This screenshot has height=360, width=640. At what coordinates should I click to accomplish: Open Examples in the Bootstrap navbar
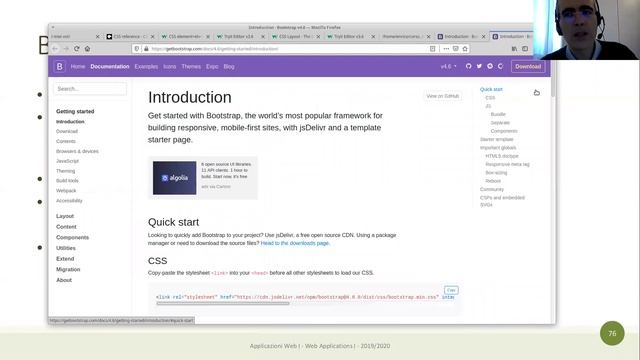[x=146, y=66]
